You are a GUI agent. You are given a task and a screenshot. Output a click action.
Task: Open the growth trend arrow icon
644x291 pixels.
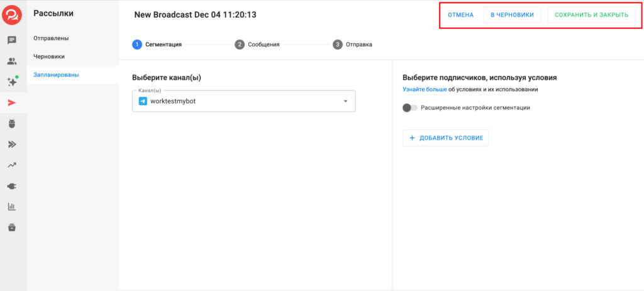click(x=12, y=165)
